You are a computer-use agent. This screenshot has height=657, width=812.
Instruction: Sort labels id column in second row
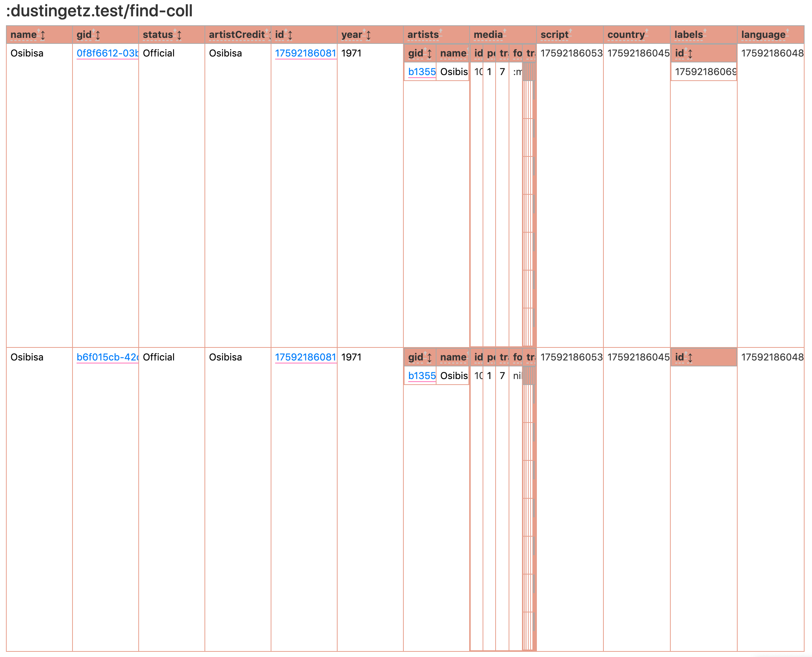coord(690,357)
